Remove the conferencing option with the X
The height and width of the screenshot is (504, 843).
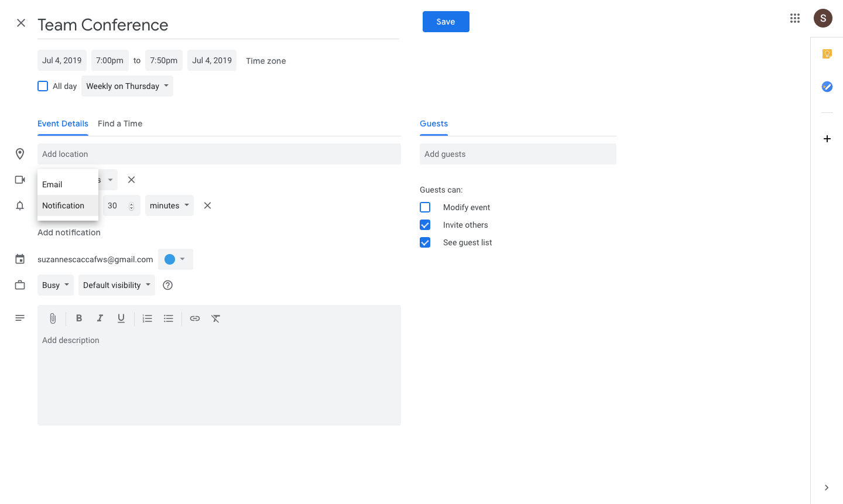pyautogui.click(x=131, y=180)
